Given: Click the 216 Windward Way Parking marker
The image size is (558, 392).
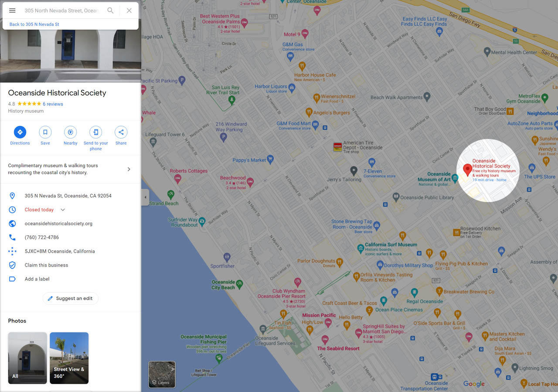Looking at the screenshot, I should click(223, 137).
